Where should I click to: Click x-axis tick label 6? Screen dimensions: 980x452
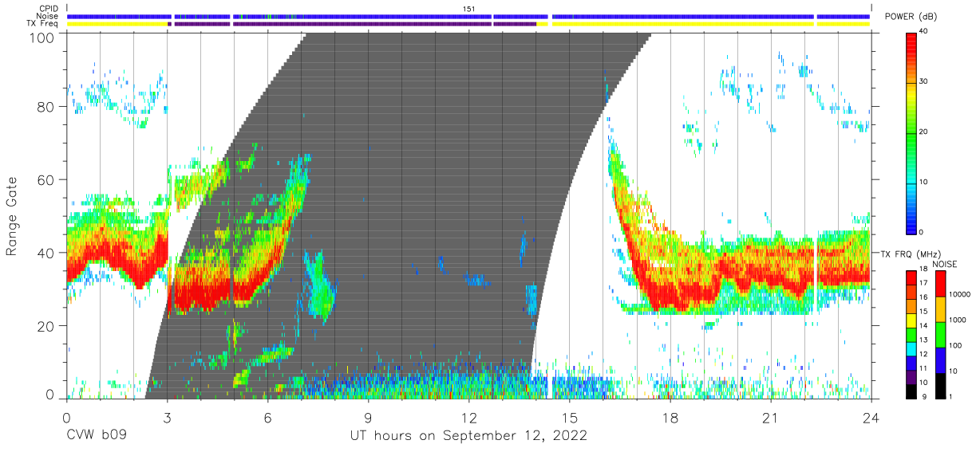click(267, 419)
